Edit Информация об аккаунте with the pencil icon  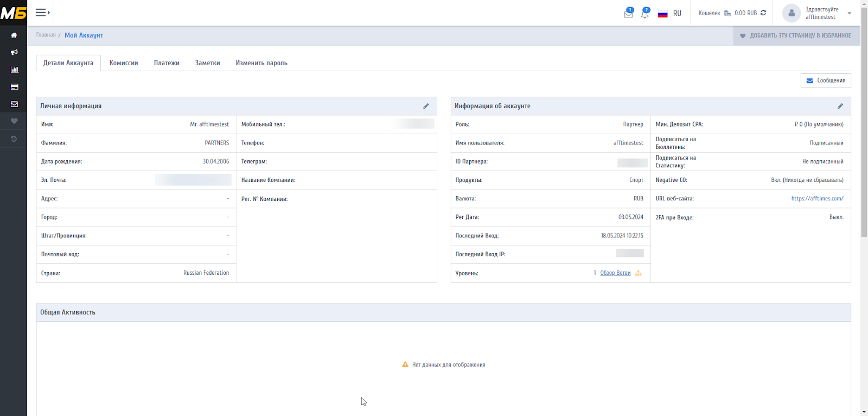tap(840, 106)
